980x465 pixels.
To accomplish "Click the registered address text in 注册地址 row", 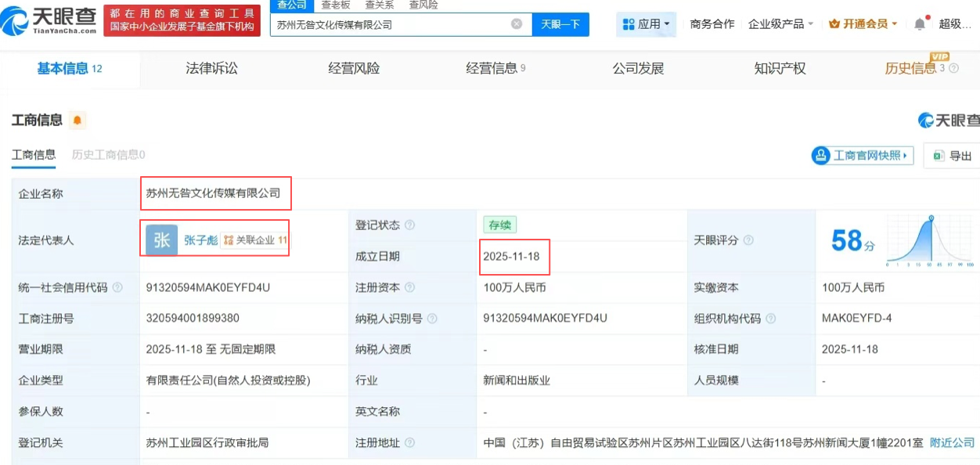I will [702, 442].
